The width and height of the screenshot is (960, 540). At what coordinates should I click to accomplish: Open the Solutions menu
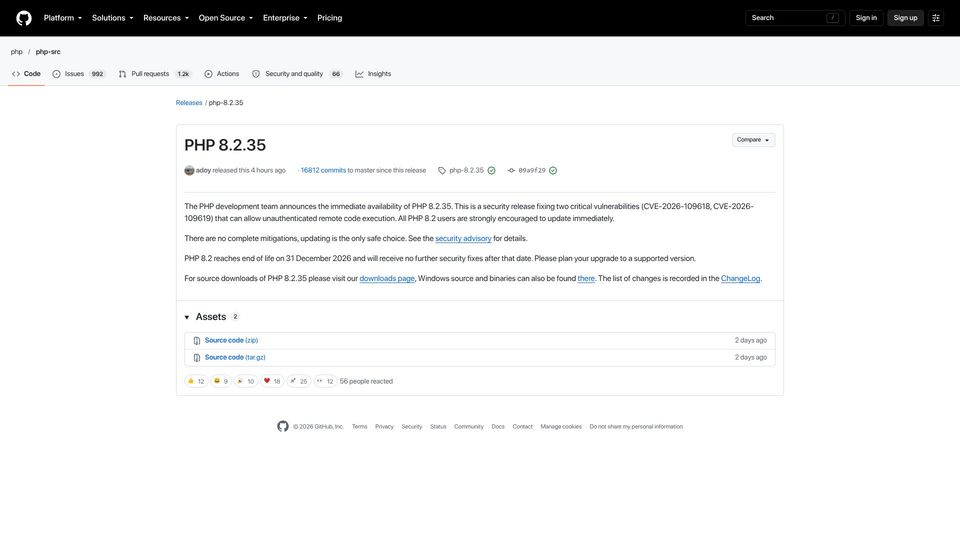pyautogui.click(x=113, y=18)
